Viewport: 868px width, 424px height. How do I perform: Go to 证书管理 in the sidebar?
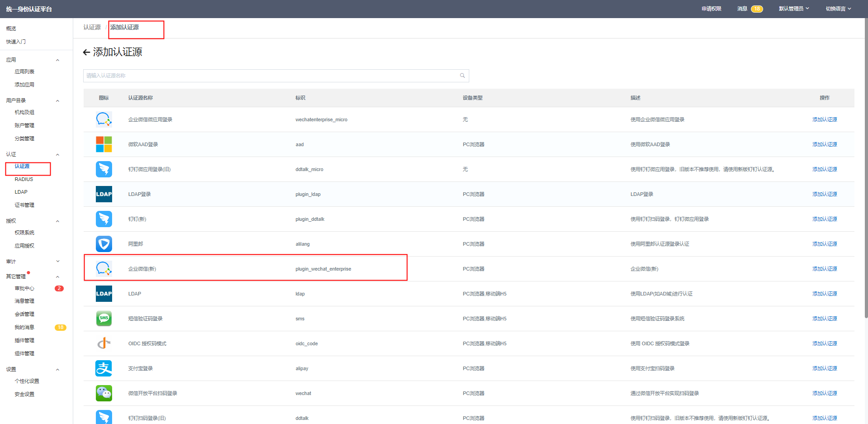tap(24, 205)
